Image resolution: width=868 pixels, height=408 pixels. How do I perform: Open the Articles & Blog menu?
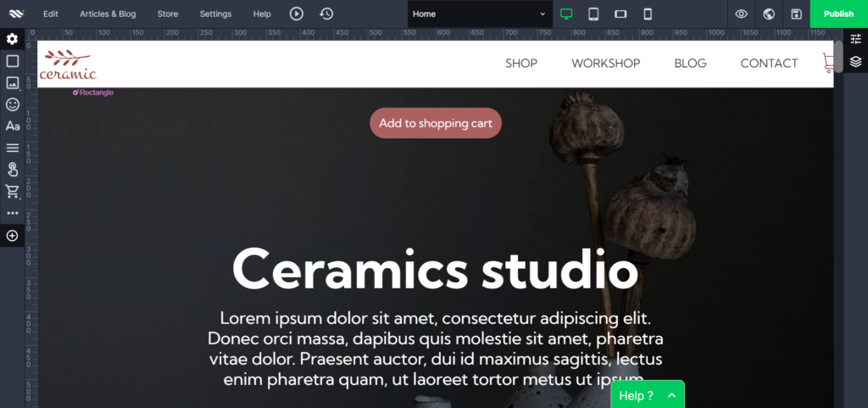coord(108,14)
